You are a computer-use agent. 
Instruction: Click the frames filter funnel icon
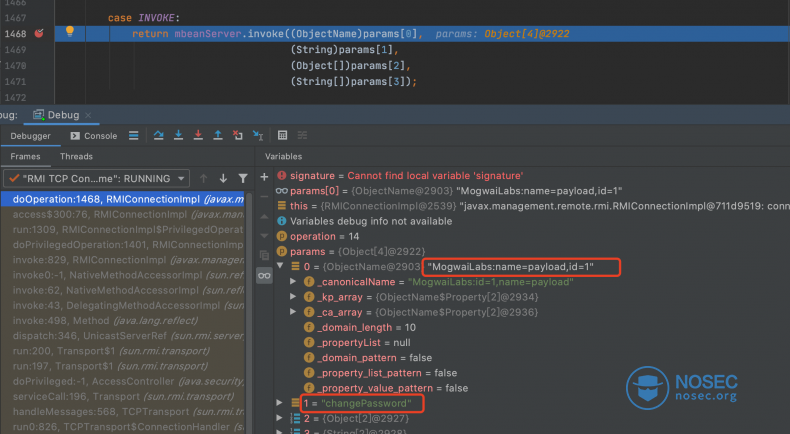pos(243,178)
